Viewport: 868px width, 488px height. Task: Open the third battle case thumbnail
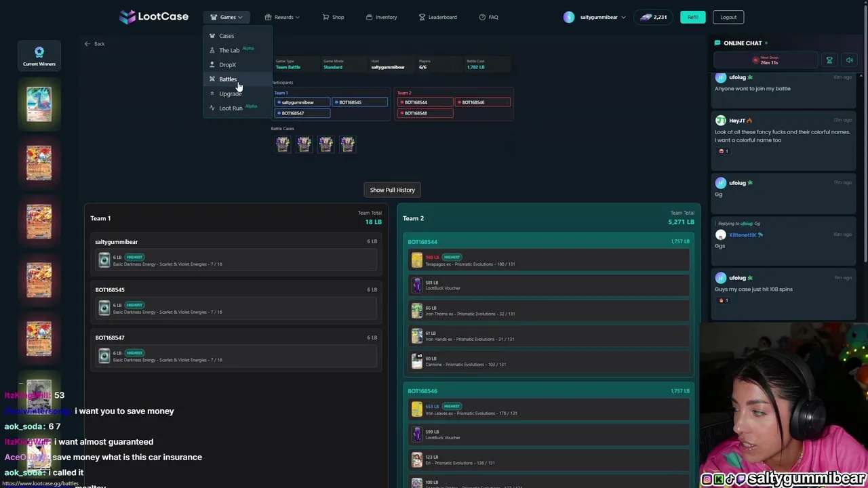pos(326,144)
